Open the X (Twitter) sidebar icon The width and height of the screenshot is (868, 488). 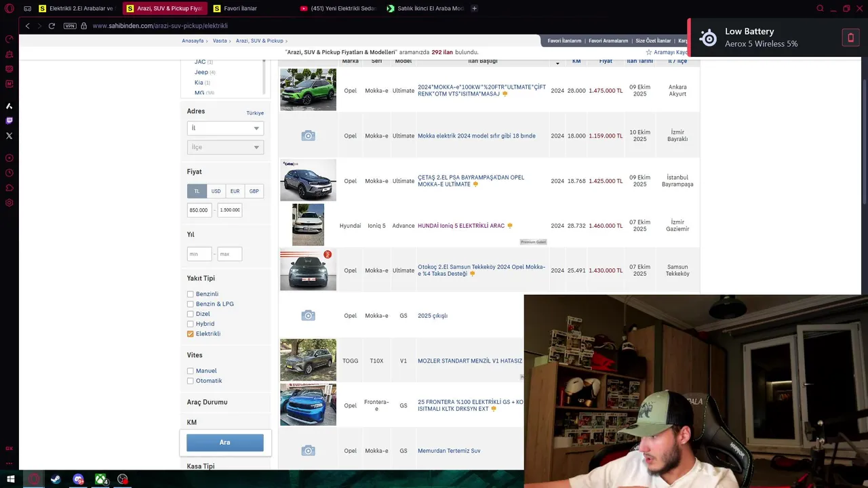(9, 136)
